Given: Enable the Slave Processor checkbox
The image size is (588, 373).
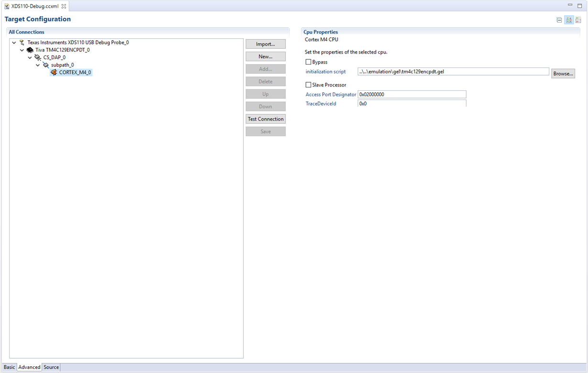Looking at the screenshot, I should pos(308,85).
